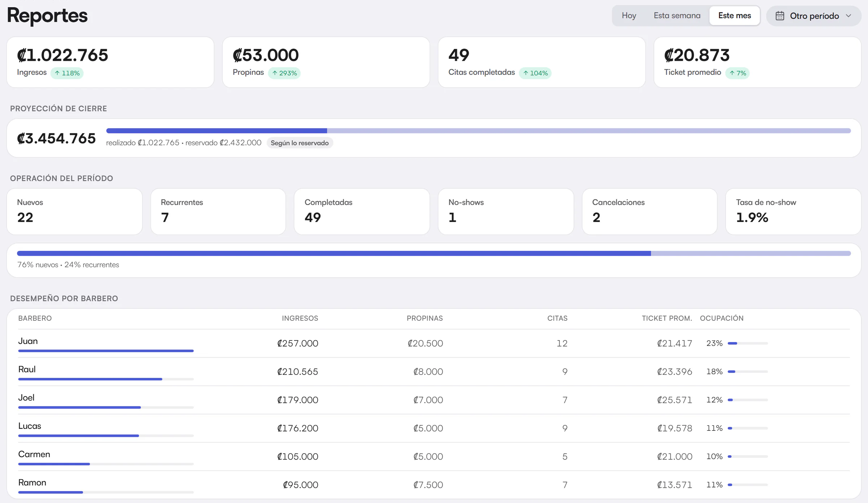Select barber Lucas in the table
The image size is (868, 503).
click(x=30, y=426)
